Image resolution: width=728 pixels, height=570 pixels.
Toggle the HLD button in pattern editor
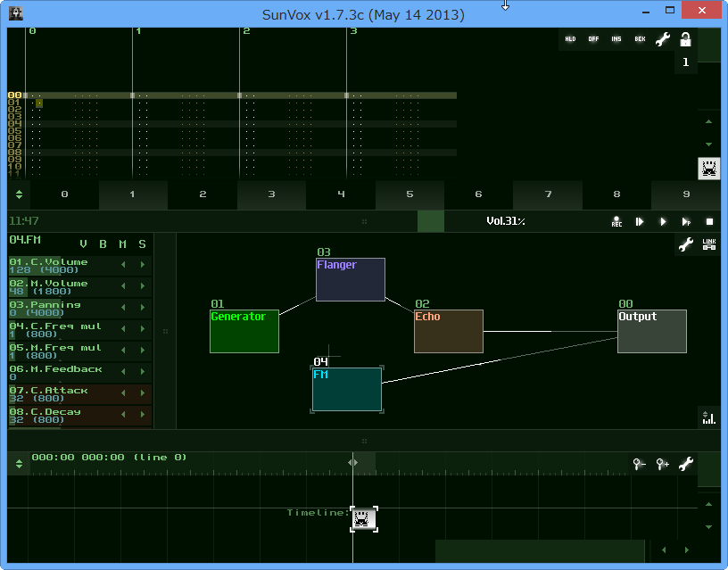(x=570, y=39)
